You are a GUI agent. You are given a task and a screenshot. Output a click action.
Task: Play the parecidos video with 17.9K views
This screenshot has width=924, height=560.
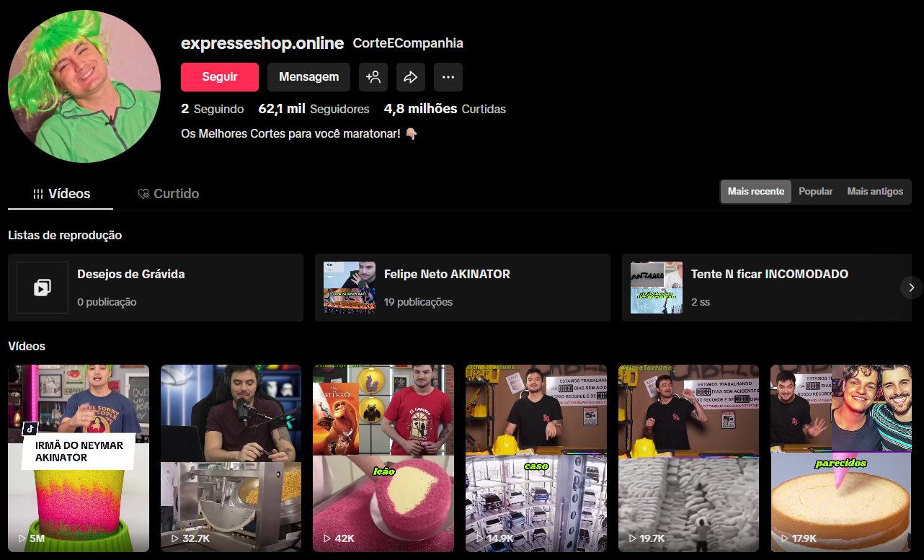click(841, 458)
